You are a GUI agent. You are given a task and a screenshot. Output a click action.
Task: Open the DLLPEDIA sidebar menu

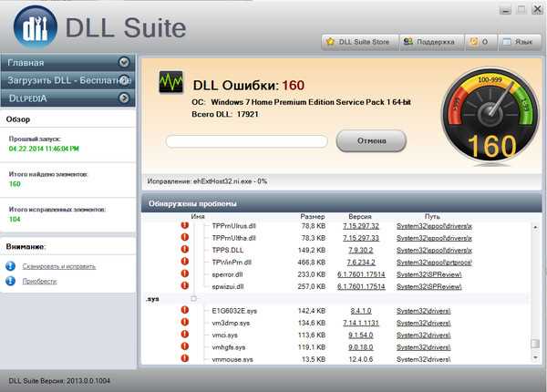coord(68,98)
